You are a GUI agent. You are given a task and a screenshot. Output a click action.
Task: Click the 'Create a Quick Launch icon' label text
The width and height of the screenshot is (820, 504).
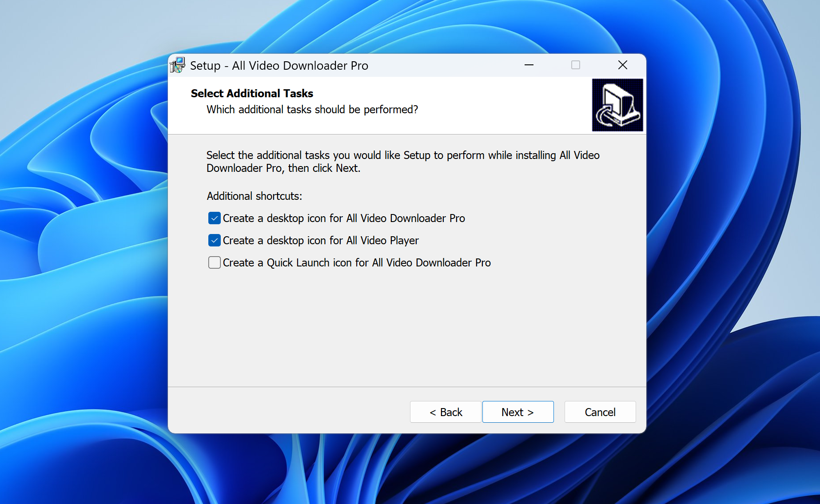click(x=356, y=262)
